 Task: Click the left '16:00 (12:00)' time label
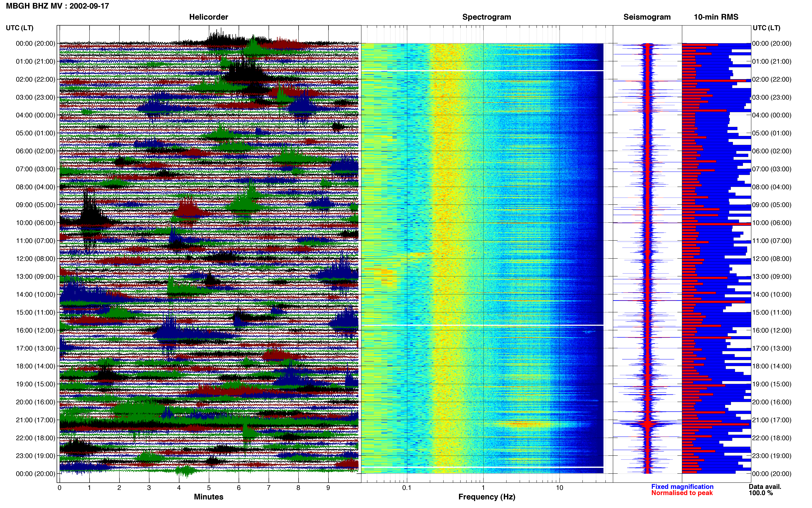coord(36,330)
